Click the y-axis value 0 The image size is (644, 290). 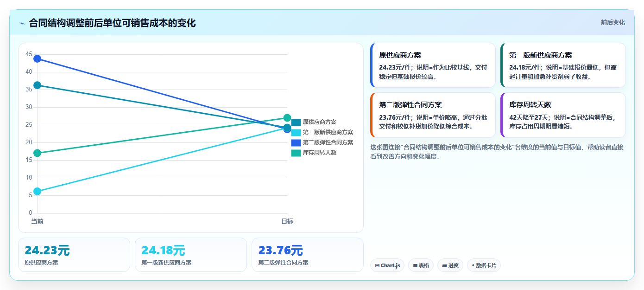(31, 213)
